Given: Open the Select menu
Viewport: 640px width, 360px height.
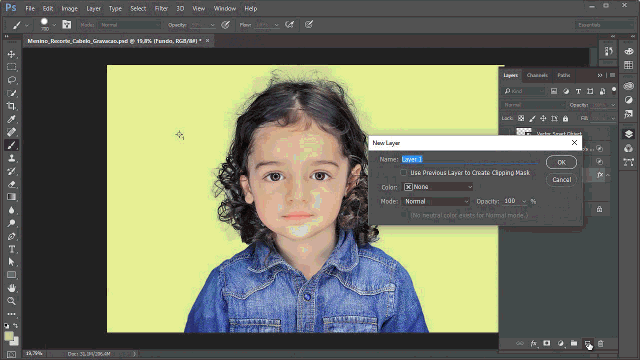Looking at the screenshot, I should (x=138, y=9).
